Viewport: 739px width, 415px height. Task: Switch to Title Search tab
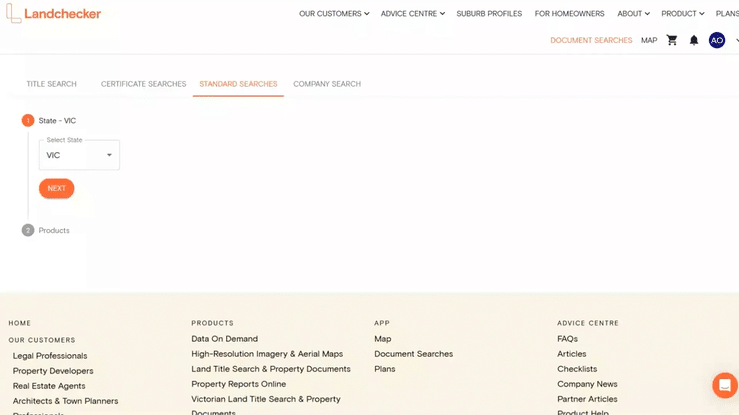[x=51, y=84]
